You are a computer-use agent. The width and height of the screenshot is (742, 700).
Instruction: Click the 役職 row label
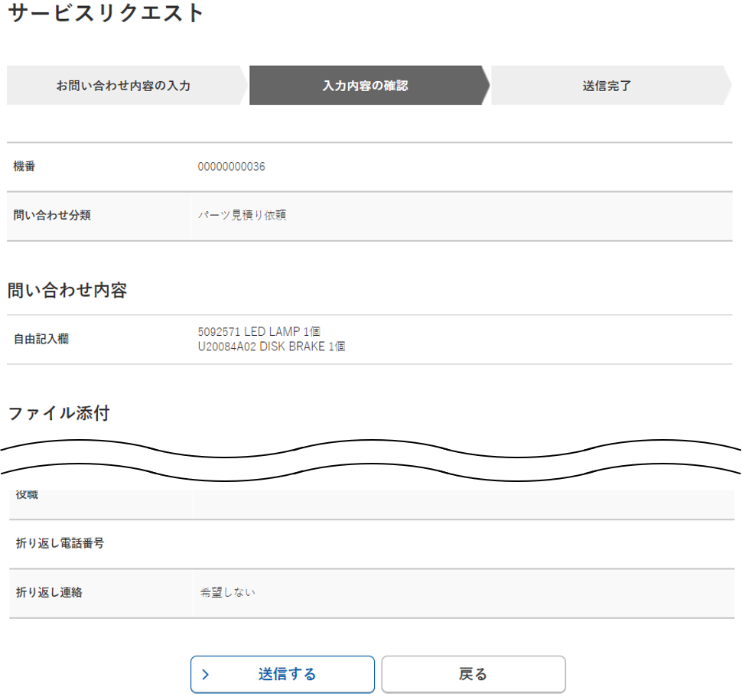pyautogui.click(x=27, y=495)
